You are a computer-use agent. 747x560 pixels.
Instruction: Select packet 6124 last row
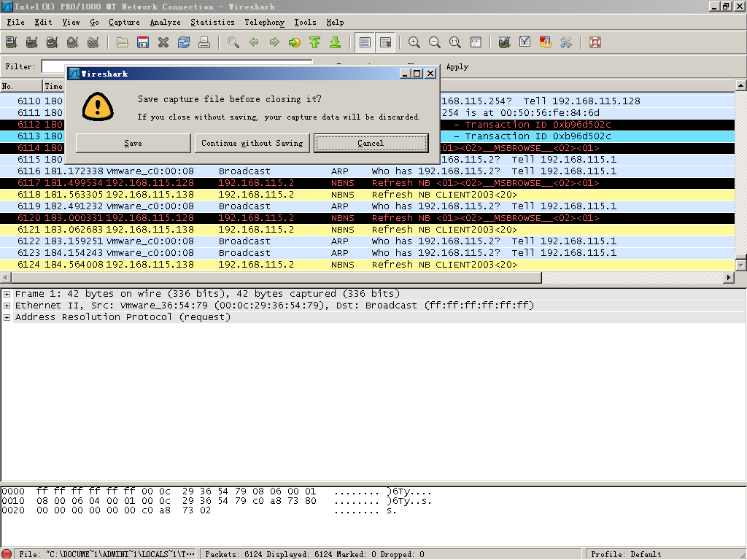coord(368,264)
